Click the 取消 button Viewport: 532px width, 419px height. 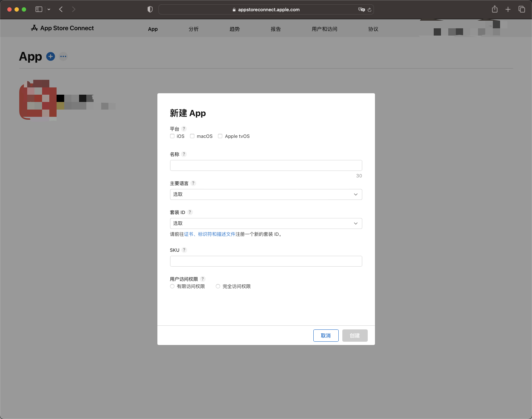326,336
